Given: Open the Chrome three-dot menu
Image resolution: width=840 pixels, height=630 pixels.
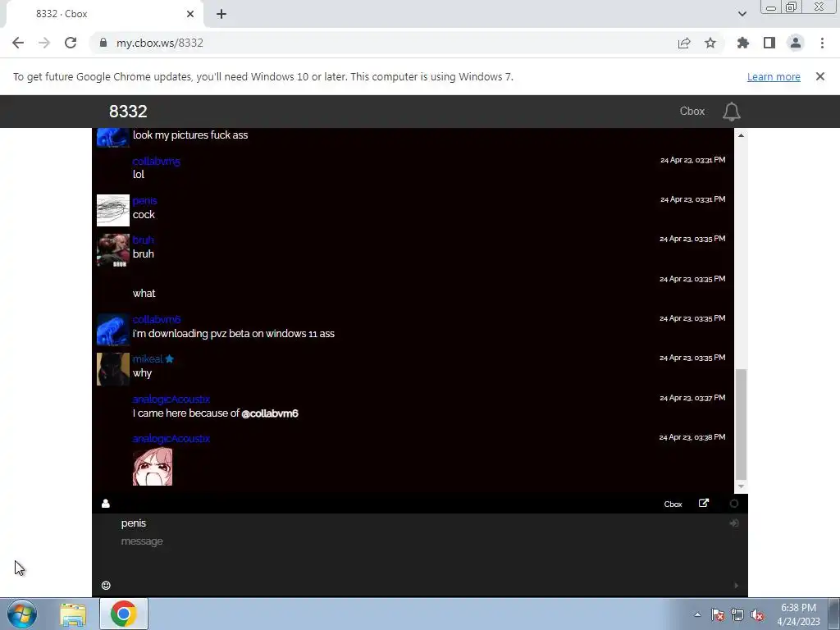Looking at the screenshot, I should 822,43.
